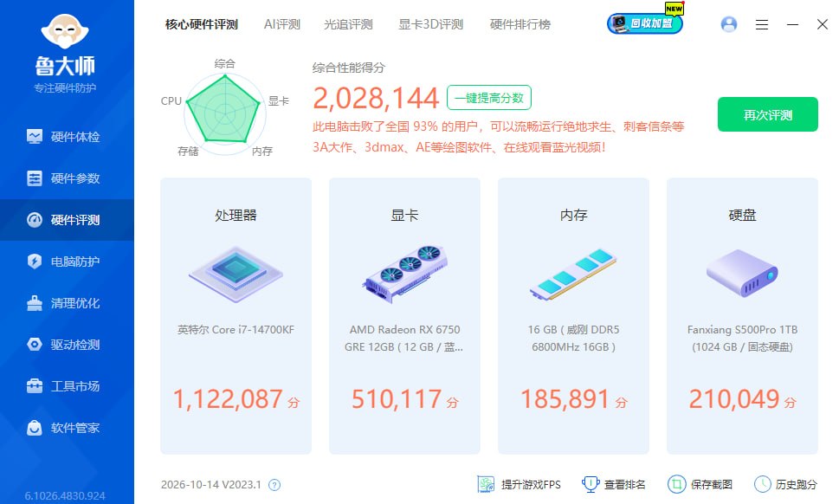This screenshot has height=504, width=839.
Task: Click the 鲁大师 mascot logo
Action: (65, 31)
